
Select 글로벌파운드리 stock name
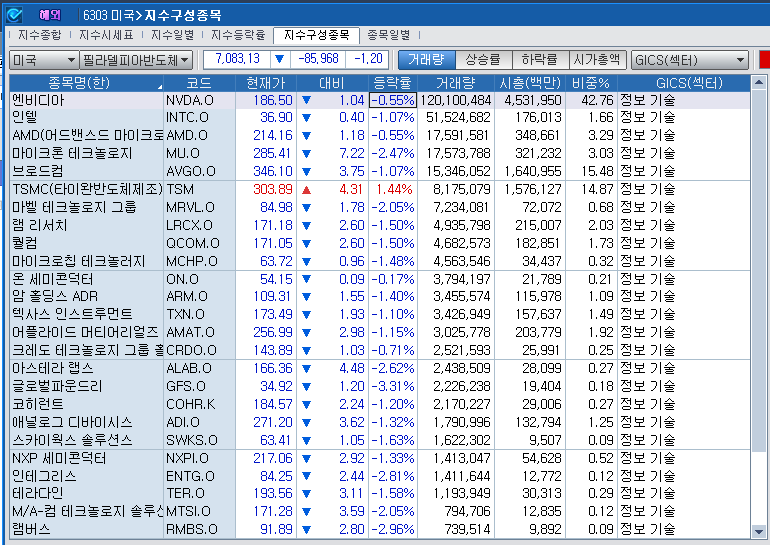click(57, 386)
